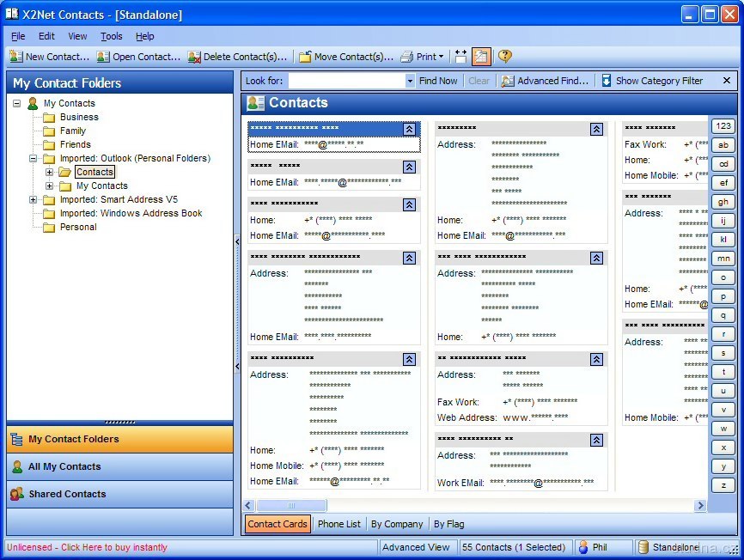This screenshot has width=744, height=560.
Task: Click the scroll left arrow
Action: [248, 506]
